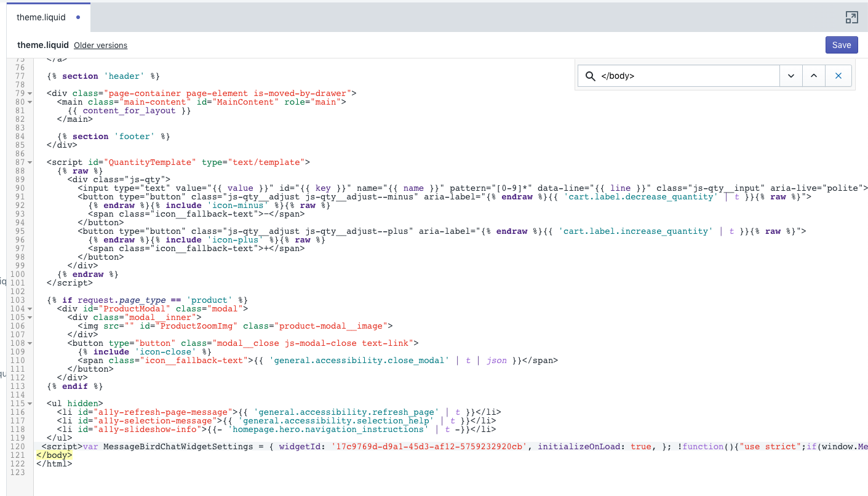Place cursor on the closing </html> tag
This screenshot has height=496, width=868.
(x=54, y=464)
